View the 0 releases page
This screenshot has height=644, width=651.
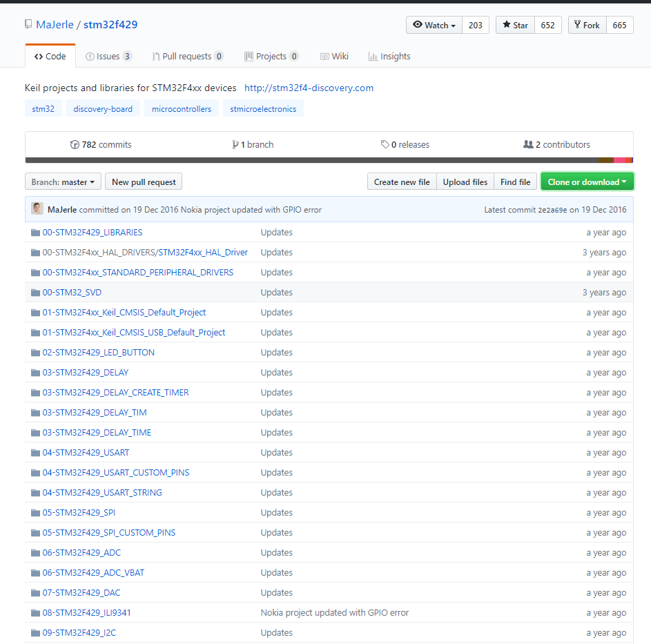pyautogui.click(x=405, y=144)
